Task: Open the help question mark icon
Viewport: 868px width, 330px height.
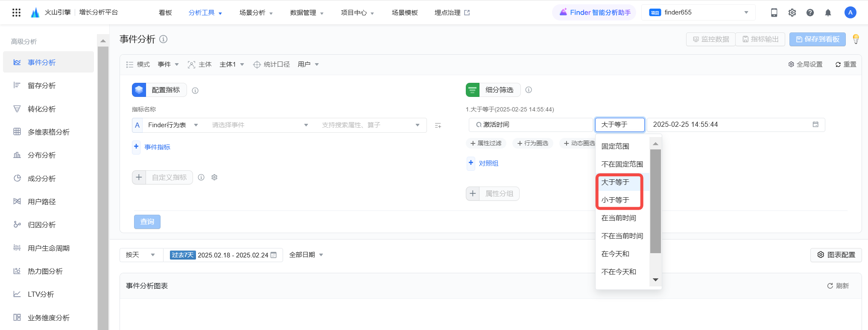Action: (810, 12)
